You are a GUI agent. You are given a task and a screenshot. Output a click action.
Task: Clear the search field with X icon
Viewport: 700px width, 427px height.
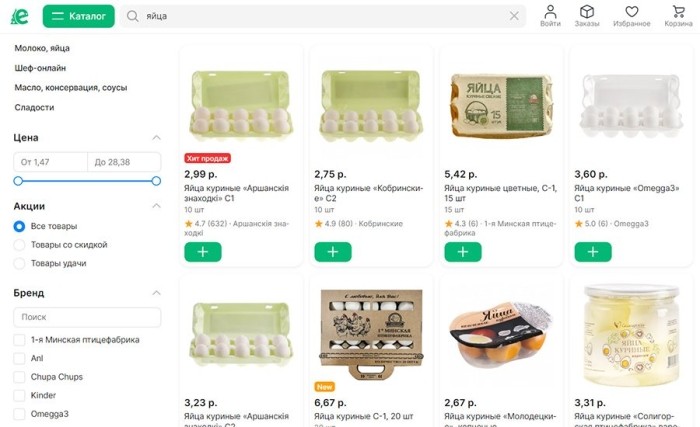click(514, 16)
